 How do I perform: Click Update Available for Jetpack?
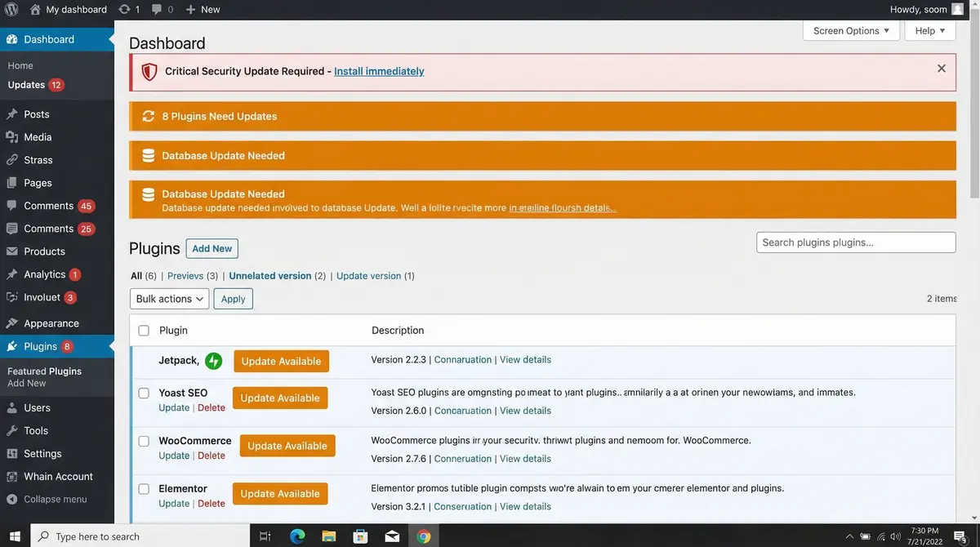[x=281, y=360]
